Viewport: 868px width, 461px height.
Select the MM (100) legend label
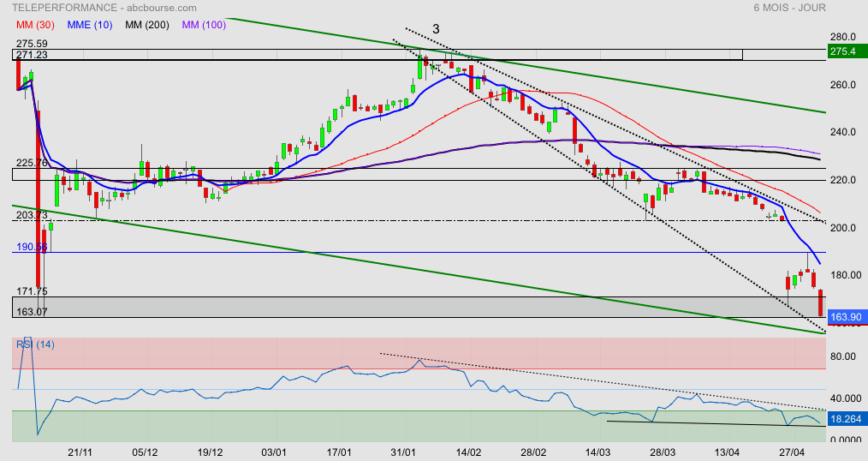(x=204, y=25)
